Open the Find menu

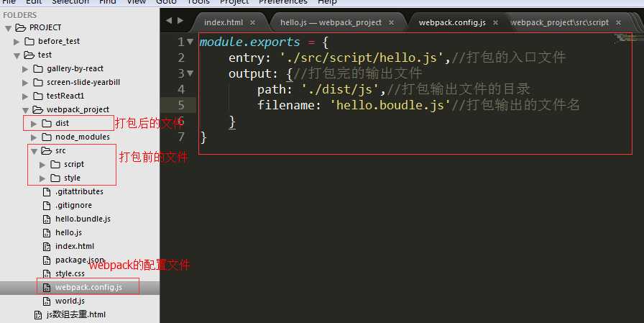(x=108, y=2)
